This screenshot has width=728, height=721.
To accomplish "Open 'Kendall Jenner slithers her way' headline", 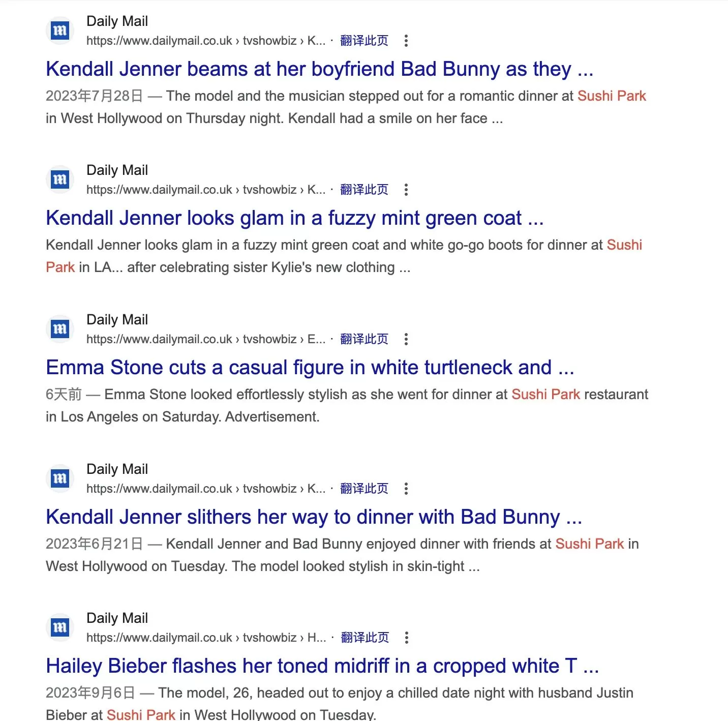I will tap(314, 517).
